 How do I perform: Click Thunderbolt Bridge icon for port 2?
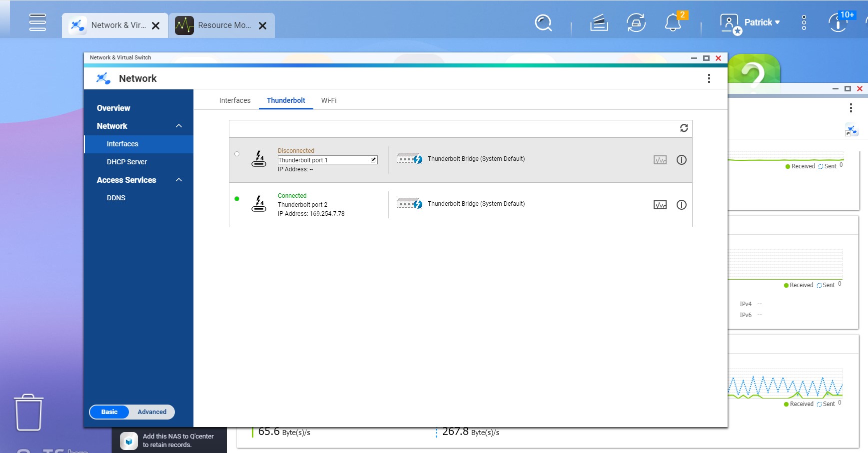click(x=409, y=204)
